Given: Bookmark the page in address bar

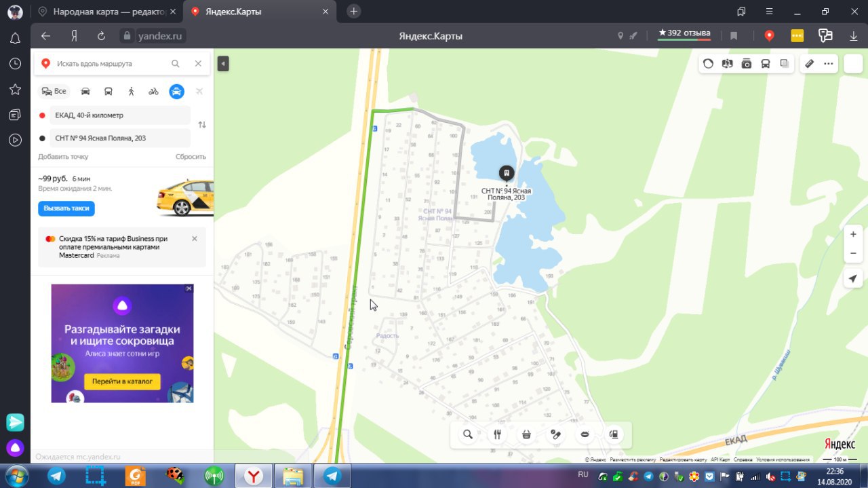Looking at the screenshot, I should 734,36.
